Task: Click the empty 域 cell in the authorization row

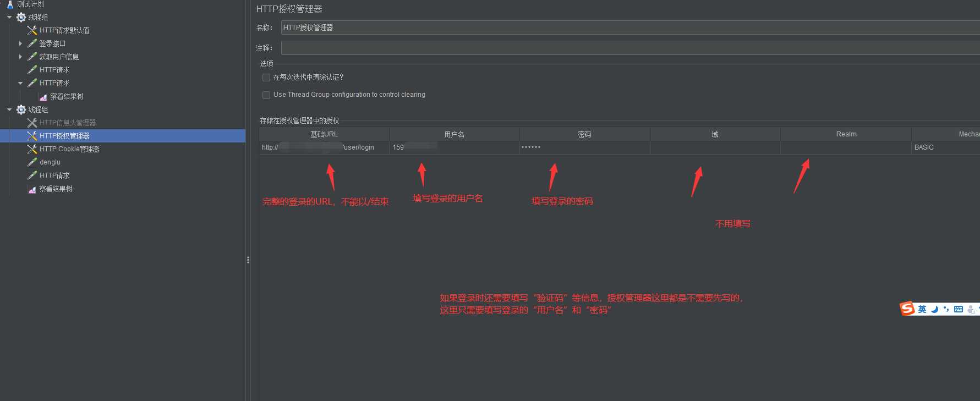Action: (x=715, y=147)
